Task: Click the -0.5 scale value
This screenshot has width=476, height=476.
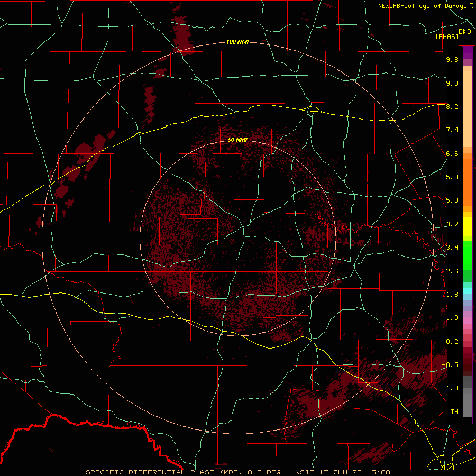Action: (450, 364)
